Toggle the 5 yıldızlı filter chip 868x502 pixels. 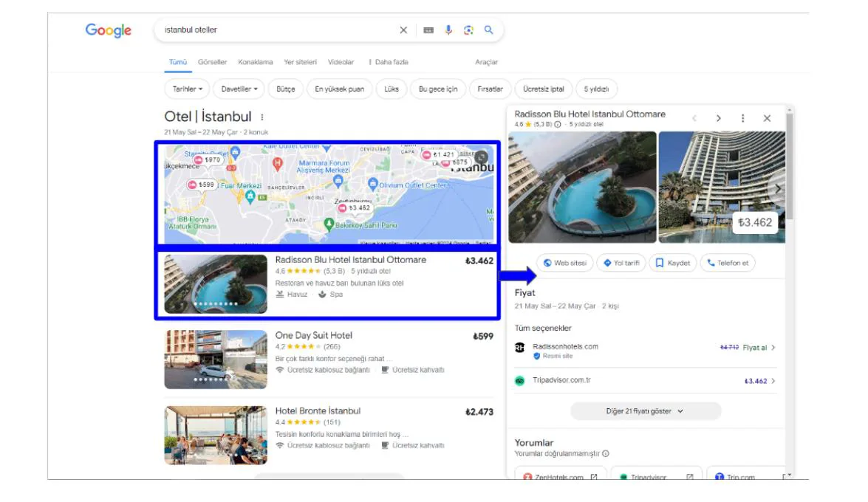coord(596,89)
